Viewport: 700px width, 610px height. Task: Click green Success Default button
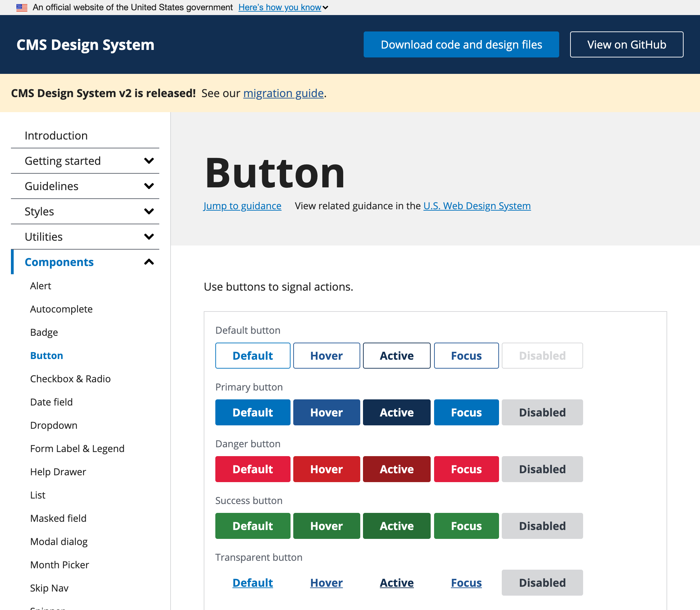253,526
